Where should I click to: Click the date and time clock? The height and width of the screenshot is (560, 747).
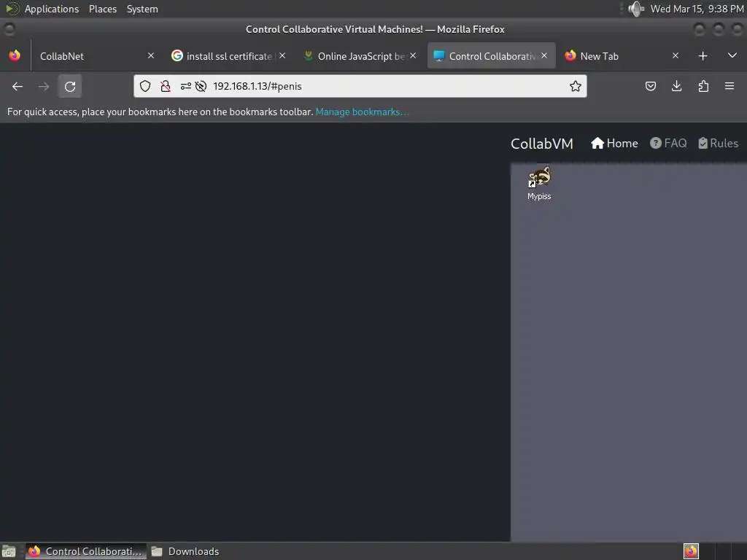click(x=697, y=9)
